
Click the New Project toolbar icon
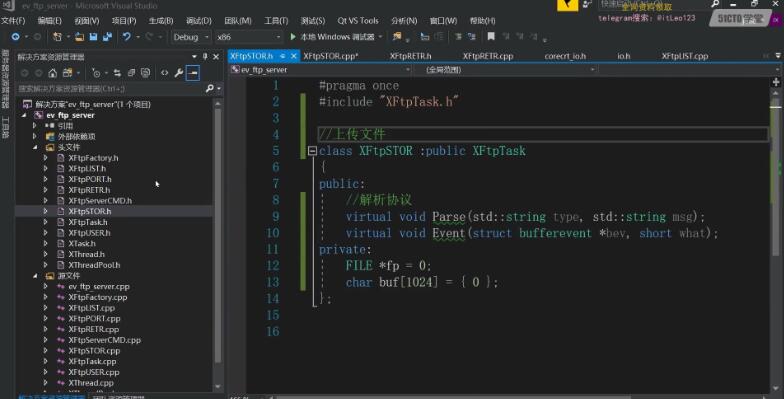click(x=57, y=37)
